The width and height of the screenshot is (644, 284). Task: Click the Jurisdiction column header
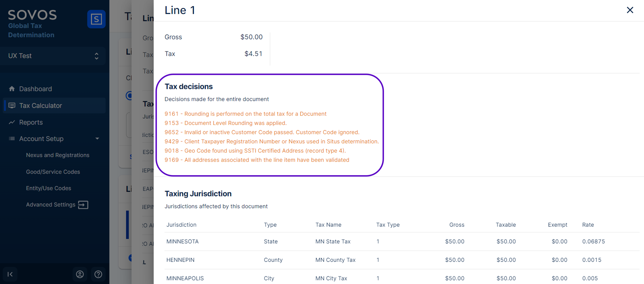pyautogui.click(x=181, y=225)
